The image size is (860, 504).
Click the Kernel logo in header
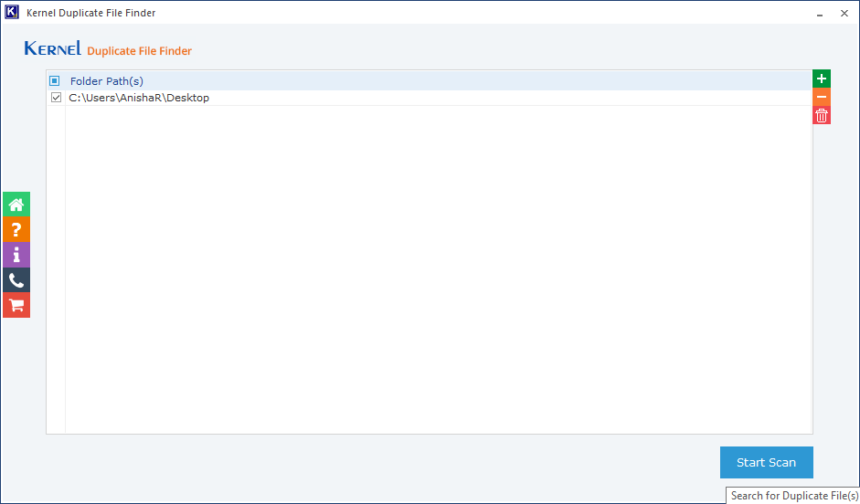[x=53, y=49]
